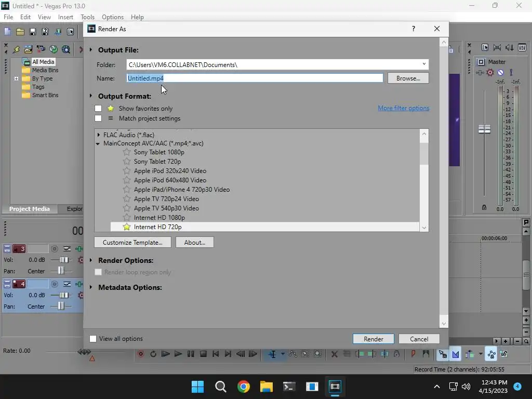Image resolution: width=532 pixels, height=399 pixels.
Task: Click Pause in transport bar
Action: (191, 354)
